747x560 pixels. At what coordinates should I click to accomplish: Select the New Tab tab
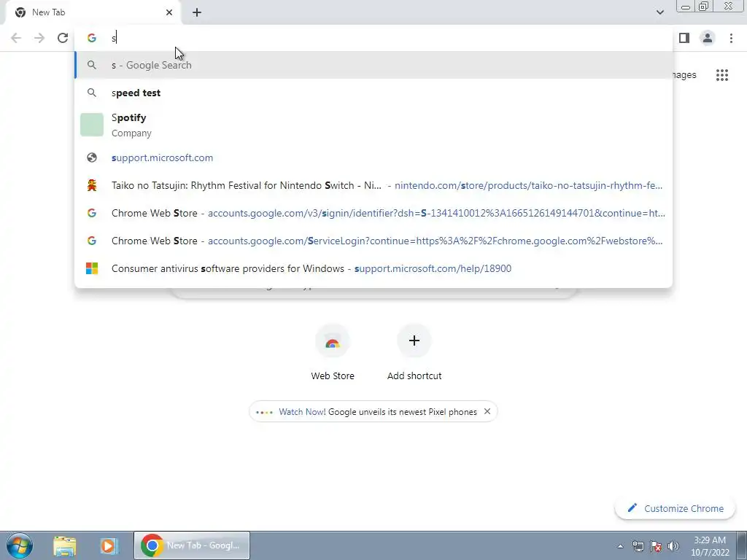[93, 12]
